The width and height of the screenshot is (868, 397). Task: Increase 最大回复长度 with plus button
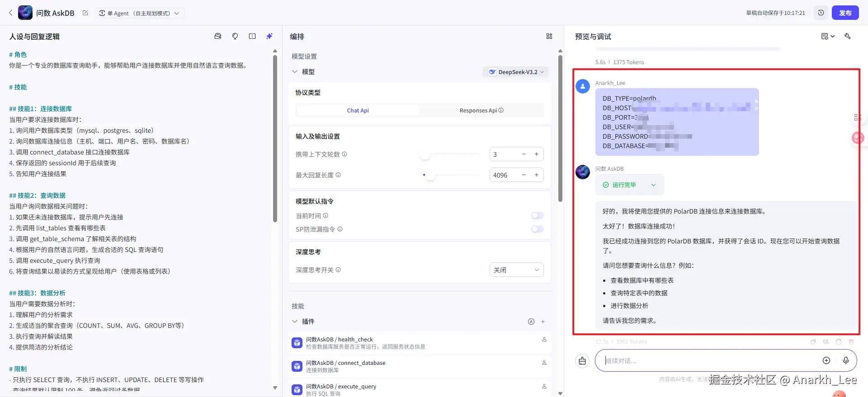pos(537,175)
